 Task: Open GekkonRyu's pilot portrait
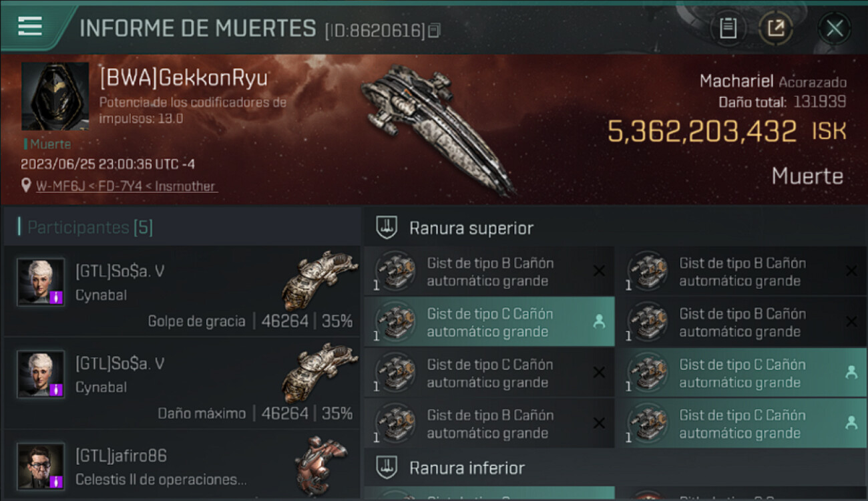[55, 96]
